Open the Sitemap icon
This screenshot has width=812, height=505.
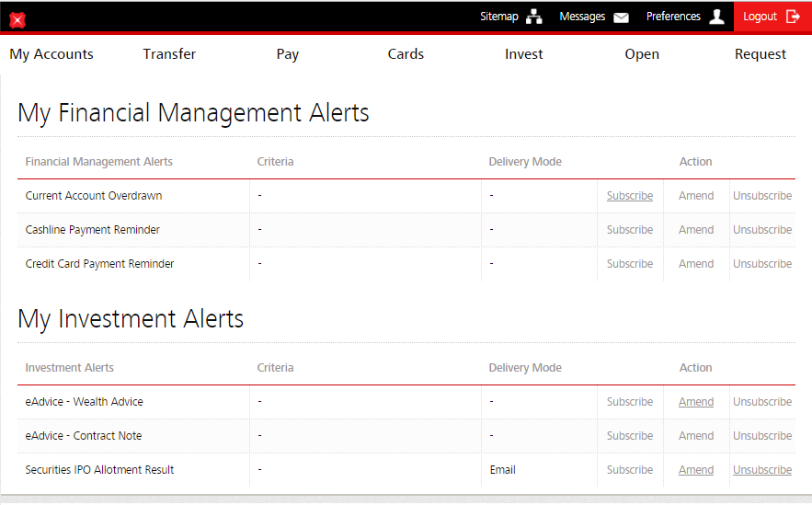tap(533, 17)
